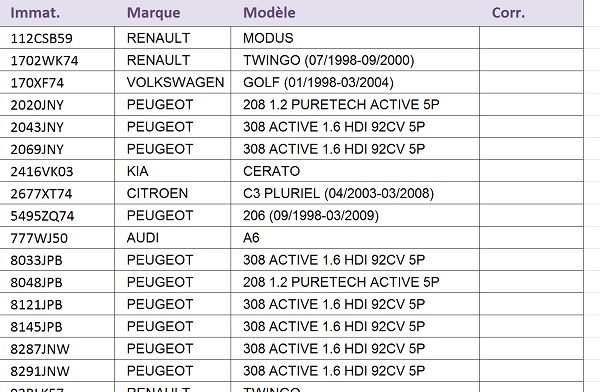Click cell with plate 170XF74
This screenshot has height=392, width=600.
(57, 82)
